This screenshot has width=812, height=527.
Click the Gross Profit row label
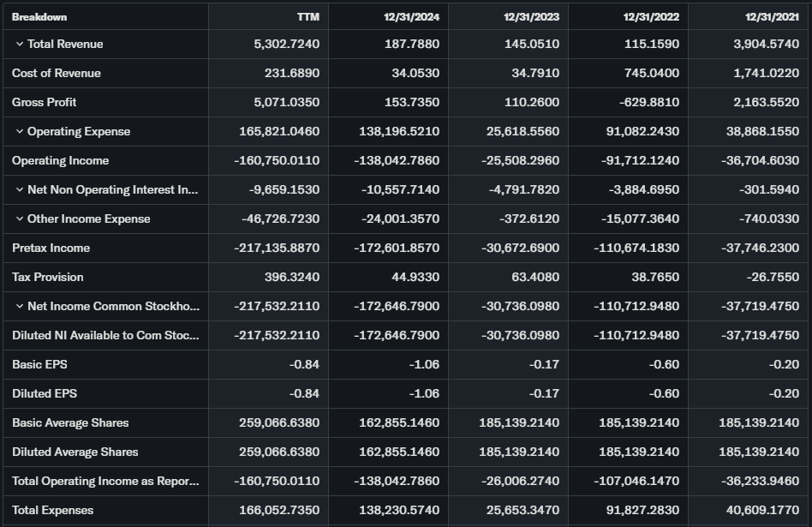45,102
